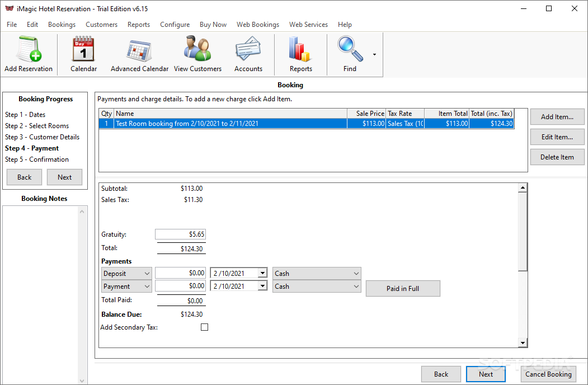
Task: Open the Reports menu
Action: coord(139,25)
